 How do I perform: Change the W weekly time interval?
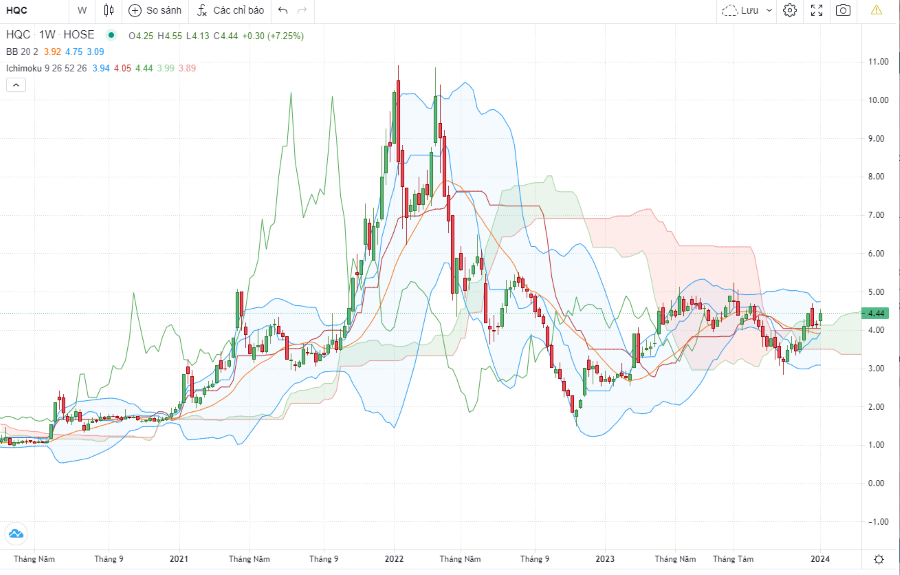[x=81, y=10]
